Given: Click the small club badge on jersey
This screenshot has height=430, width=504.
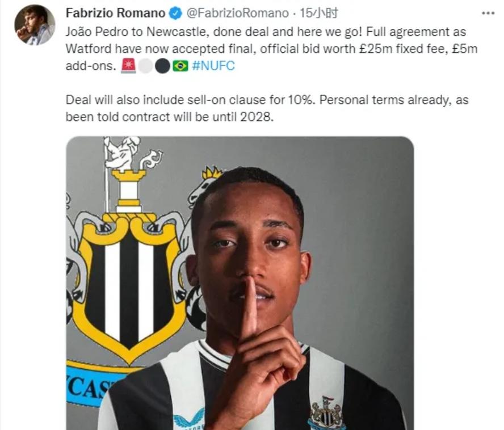Looking at the screenshot, I should point(326,412).
